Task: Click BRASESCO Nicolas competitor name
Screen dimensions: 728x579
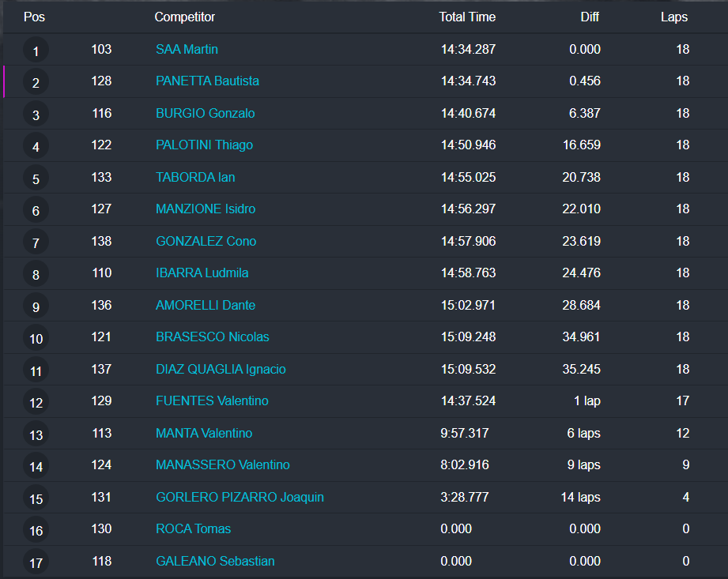Action: pos(212,336)
